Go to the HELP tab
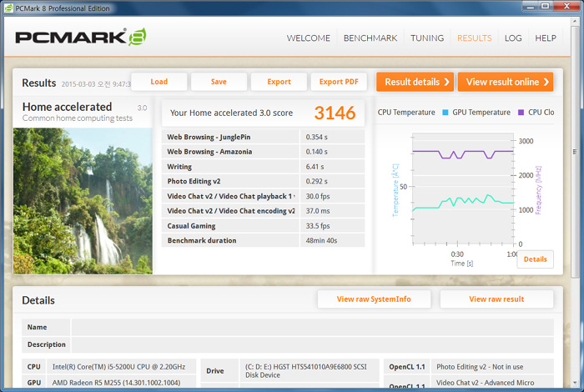Image resolution: width=584 pixels, height=392 pixels. [546, 38]
